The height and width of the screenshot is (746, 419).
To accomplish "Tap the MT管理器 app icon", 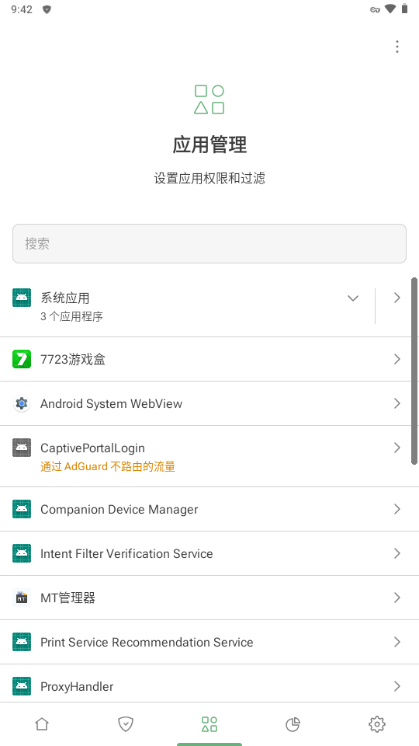I will [21, 598].
